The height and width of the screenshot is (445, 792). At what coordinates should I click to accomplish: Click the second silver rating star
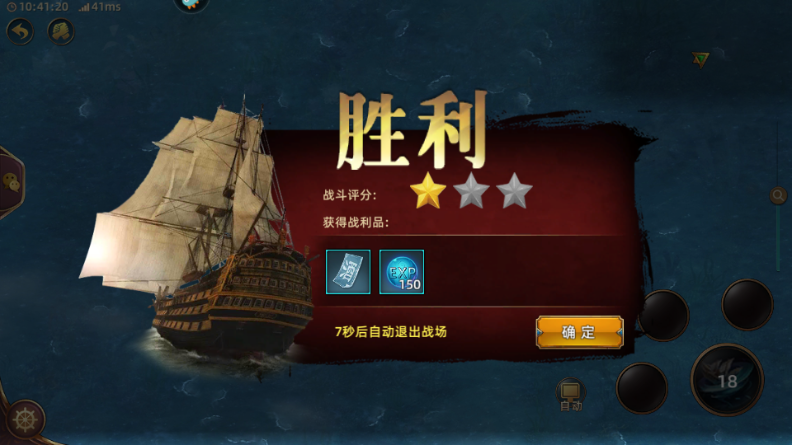tap(471, 191)
